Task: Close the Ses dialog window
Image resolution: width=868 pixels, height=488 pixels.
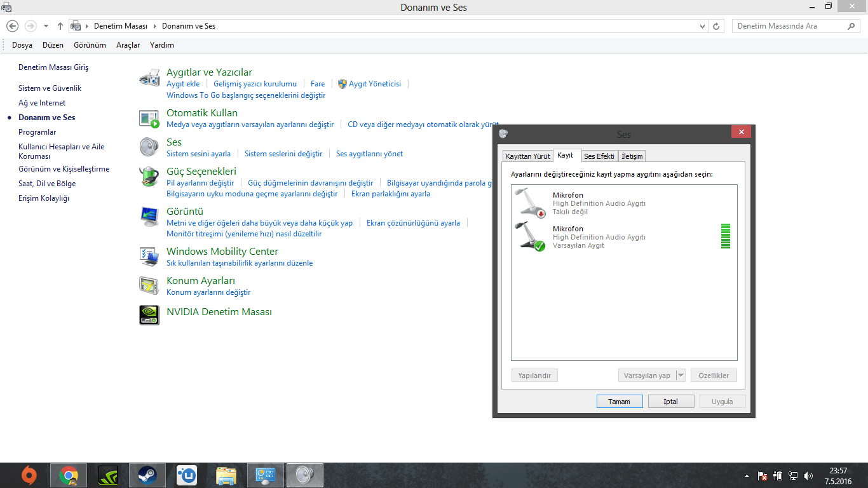Action: pyautogui.click(x=741, y=132)
